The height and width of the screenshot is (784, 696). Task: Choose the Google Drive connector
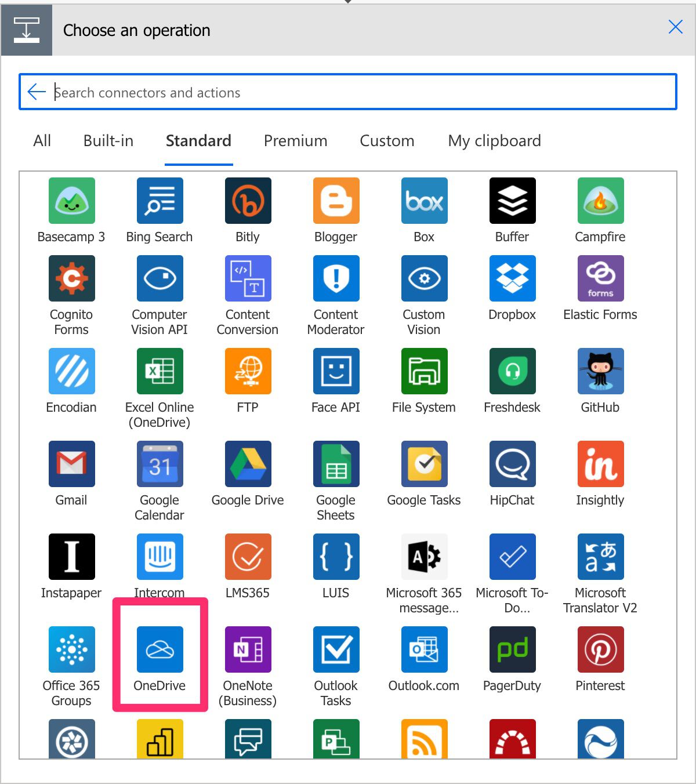[248, 463]
